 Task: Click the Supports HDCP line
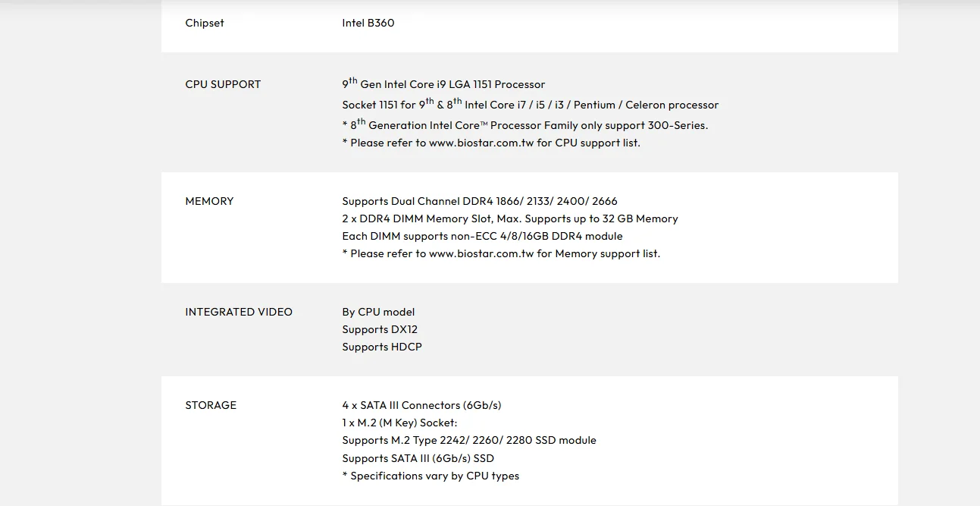pyautogui.click(x=382, y=347)
